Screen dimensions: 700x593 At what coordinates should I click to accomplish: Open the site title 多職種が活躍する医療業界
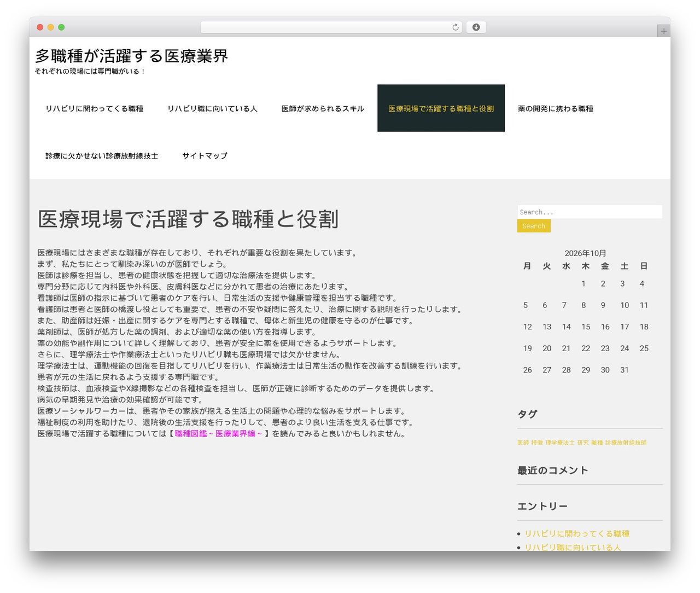tap(131, 56)
